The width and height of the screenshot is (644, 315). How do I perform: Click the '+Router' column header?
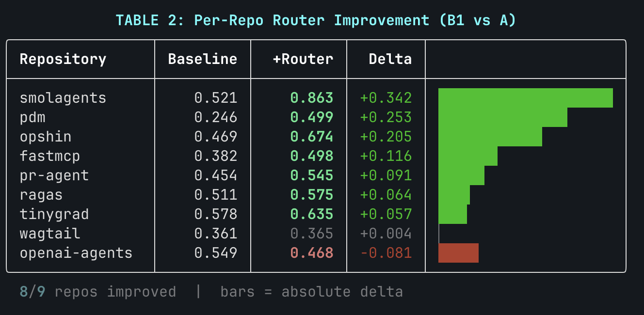pos(303,59)
